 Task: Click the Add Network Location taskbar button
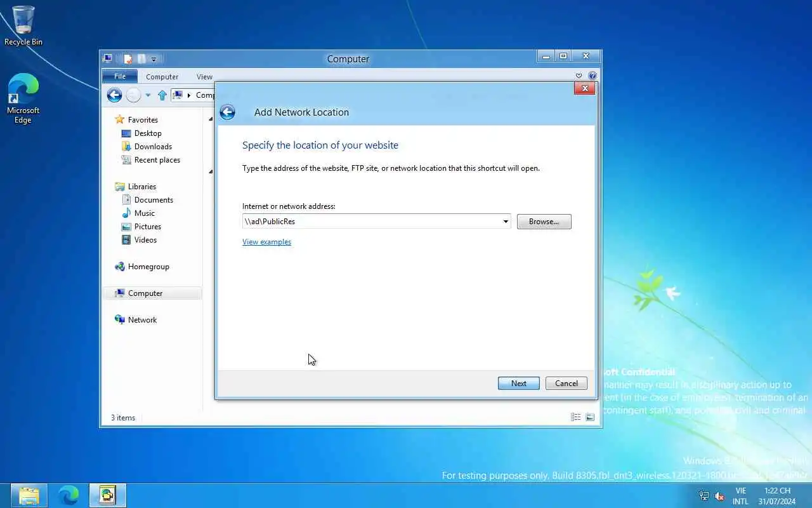(107, 495)
